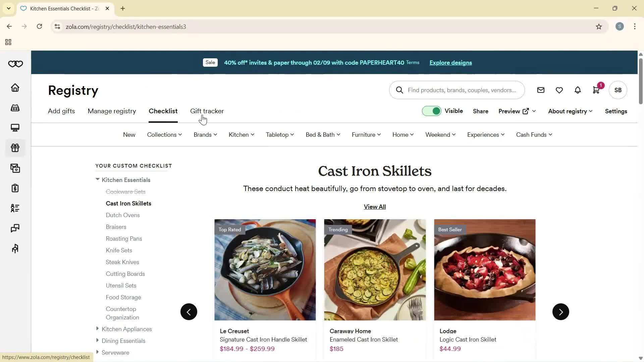
Task: Open the Tabletop category dropdown
Action: tap(279, 134)
